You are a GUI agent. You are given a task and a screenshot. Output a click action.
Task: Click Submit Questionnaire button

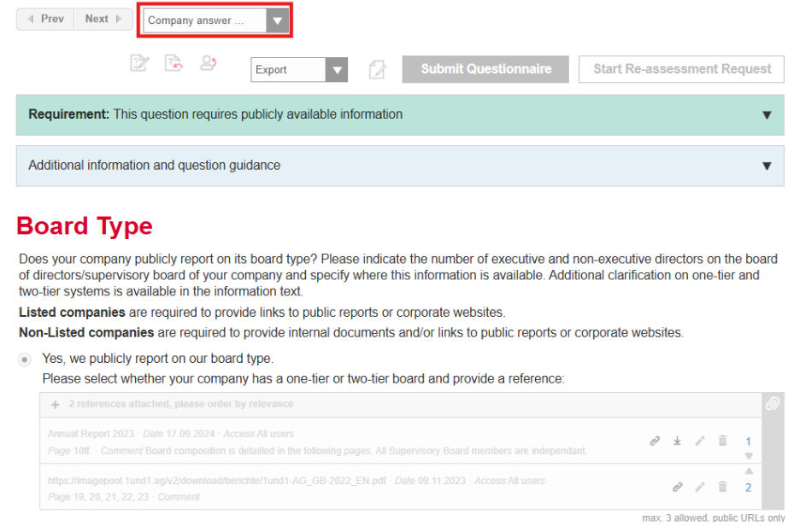pos(485,69)
